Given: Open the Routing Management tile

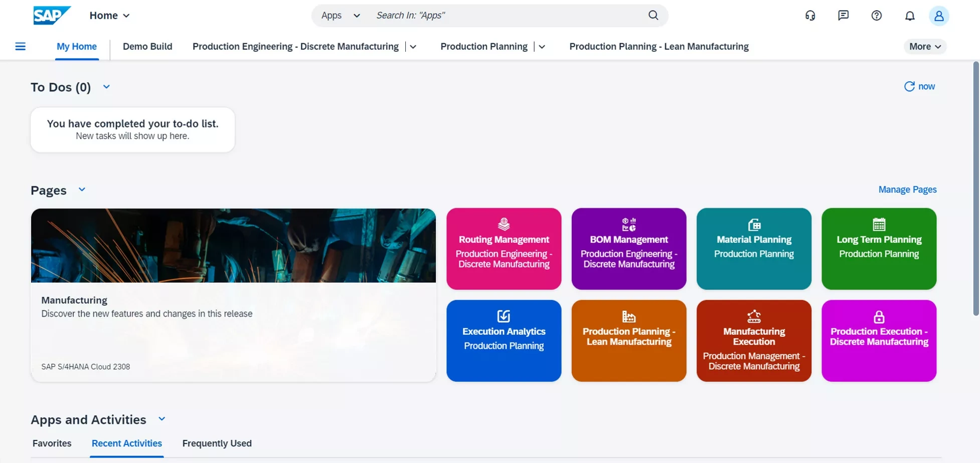Looking at the screenshot, I should tap(504, 249).
